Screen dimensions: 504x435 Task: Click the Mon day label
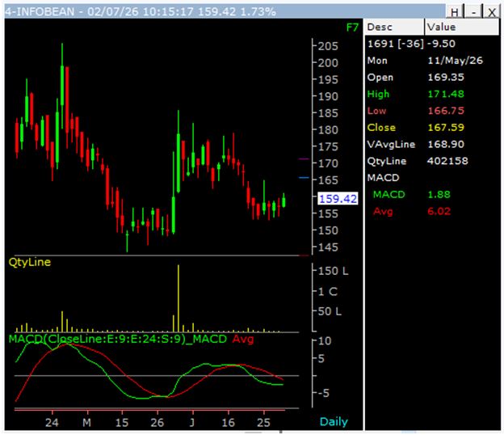(x=377, y=61)
